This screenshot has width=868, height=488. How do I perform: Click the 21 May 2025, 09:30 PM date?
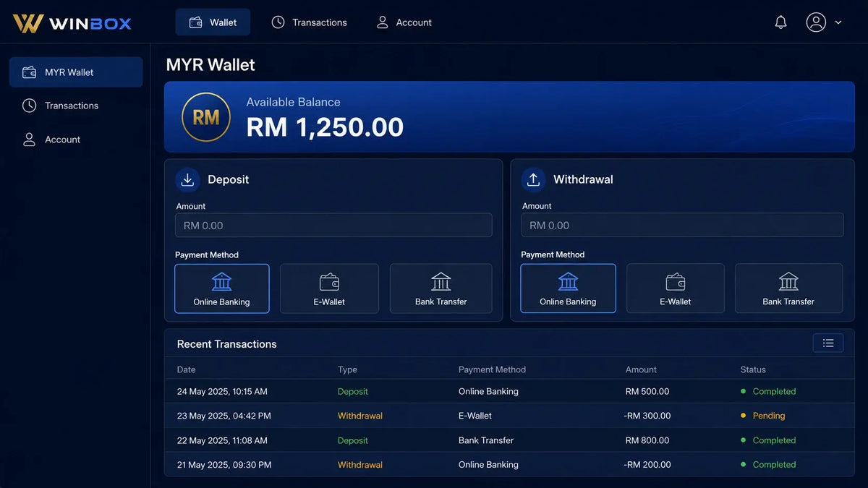224,465
